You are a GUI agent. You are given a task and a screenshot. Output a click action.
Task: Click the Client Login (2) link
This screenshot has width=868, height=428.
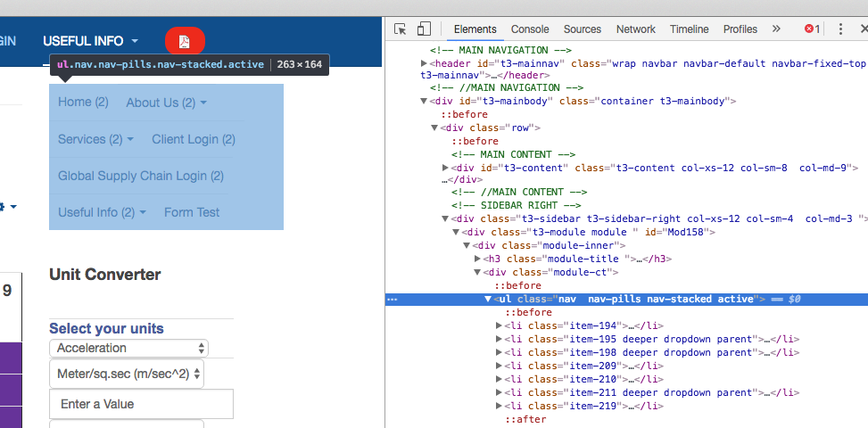pyautogui.click(x=194, y=139)
